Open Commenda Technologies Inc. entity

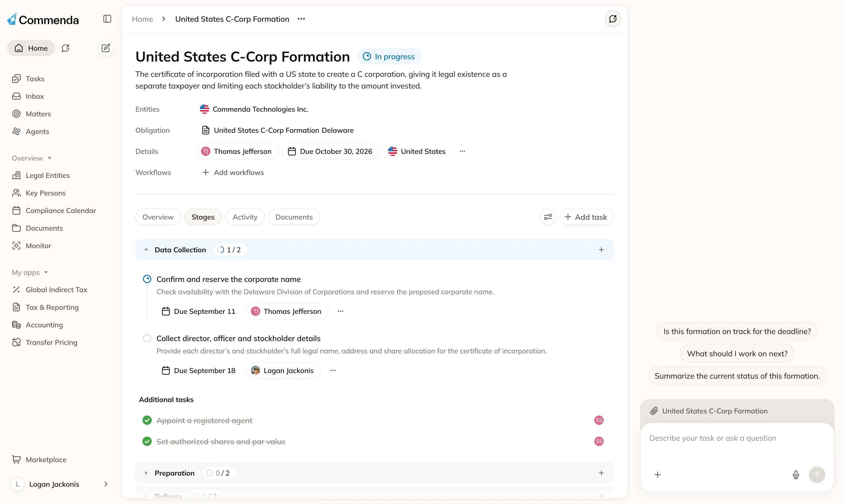click(254, 109)
